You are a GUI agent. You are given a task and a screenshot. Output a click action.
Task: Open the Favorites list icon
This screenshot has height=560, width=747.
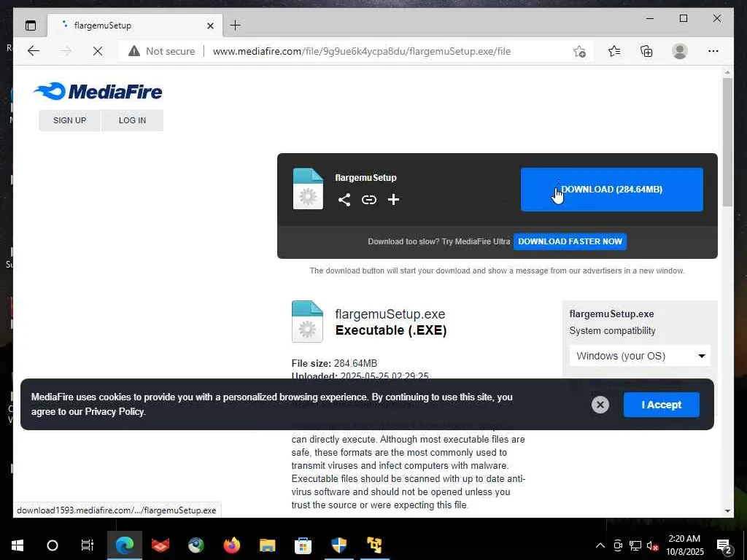tap(614, 51)
